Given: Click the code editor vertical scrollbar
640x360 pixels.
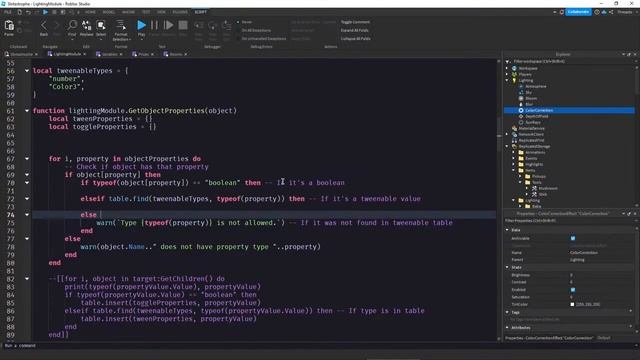Looking at the screenshot, I should click(x=499, y=200).
